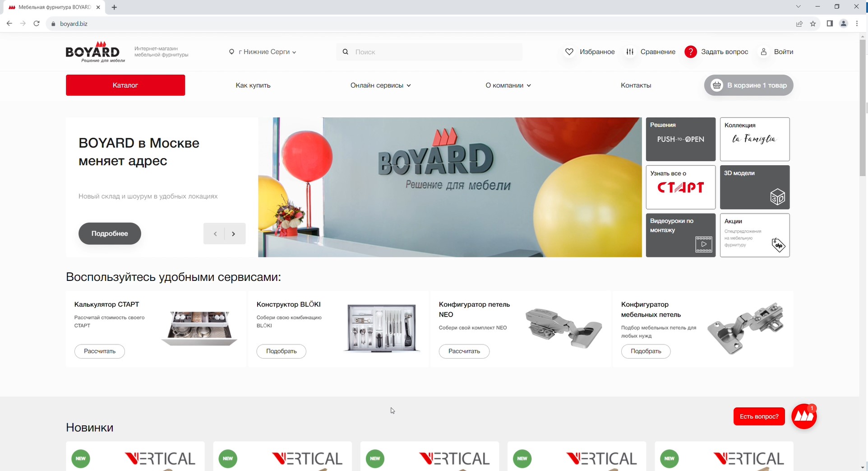868x471 pixels.
Task: Open the Chrome three-dot menu
Action: [857, 23]
